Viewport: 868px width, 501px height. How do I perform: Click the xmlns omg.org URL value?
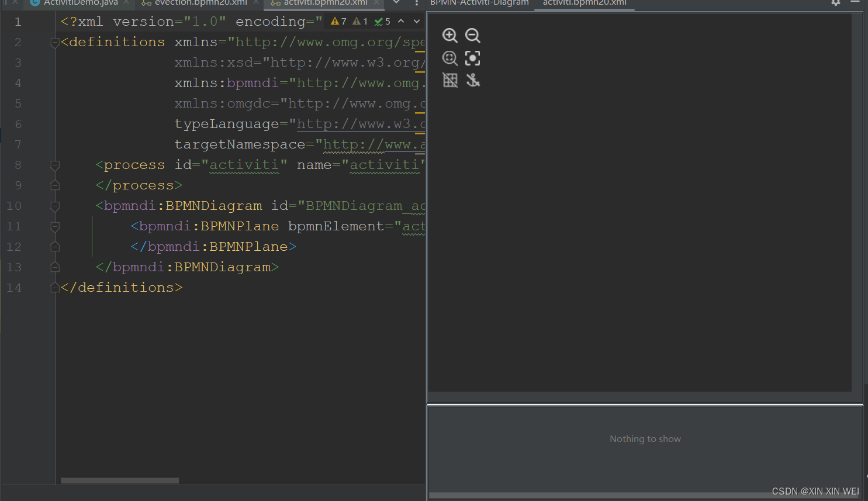click(x=330, y=42)
